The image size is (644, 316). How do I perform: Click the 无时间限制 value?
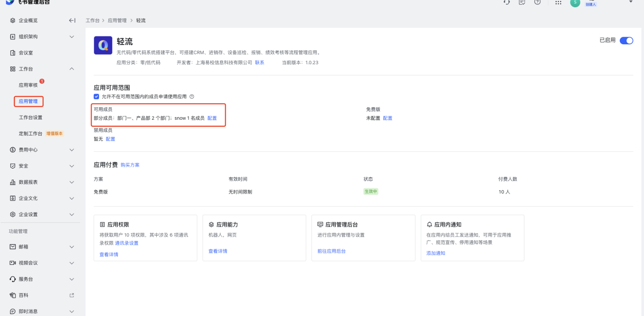240,192
